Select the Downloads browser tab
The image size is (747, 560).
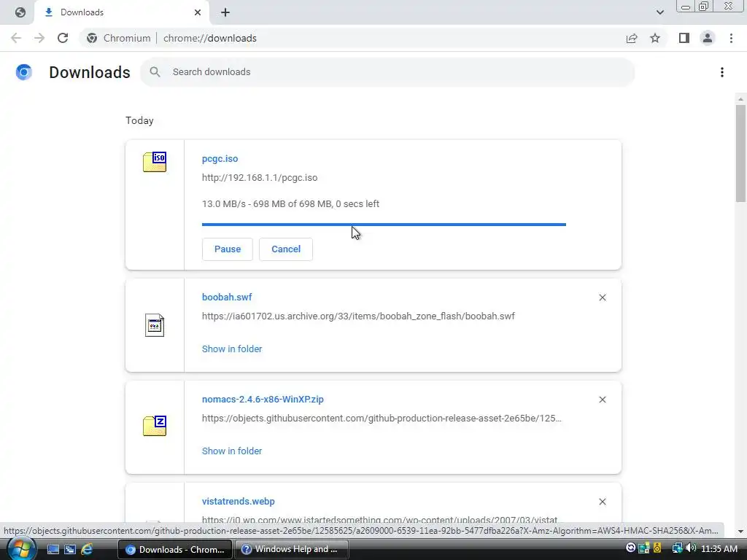[x=122, y=12]
